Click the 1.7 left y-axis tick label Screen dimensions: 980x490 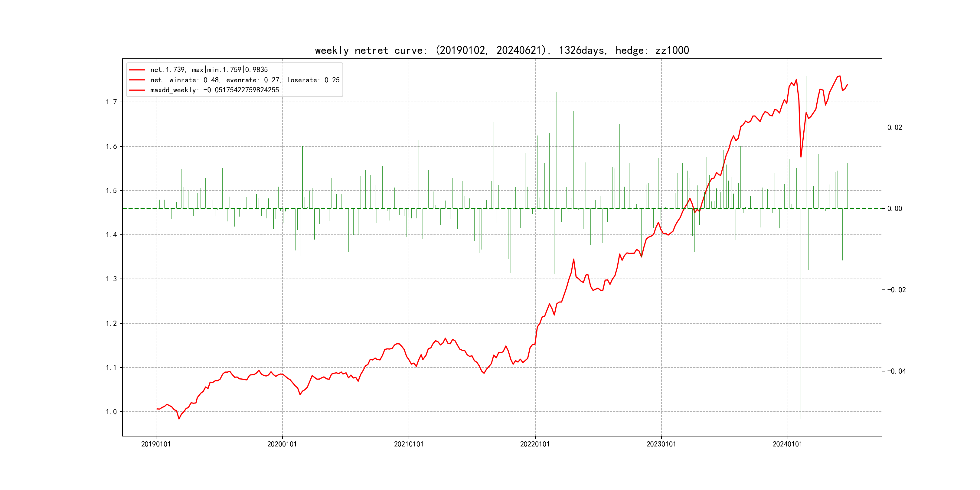111,102
